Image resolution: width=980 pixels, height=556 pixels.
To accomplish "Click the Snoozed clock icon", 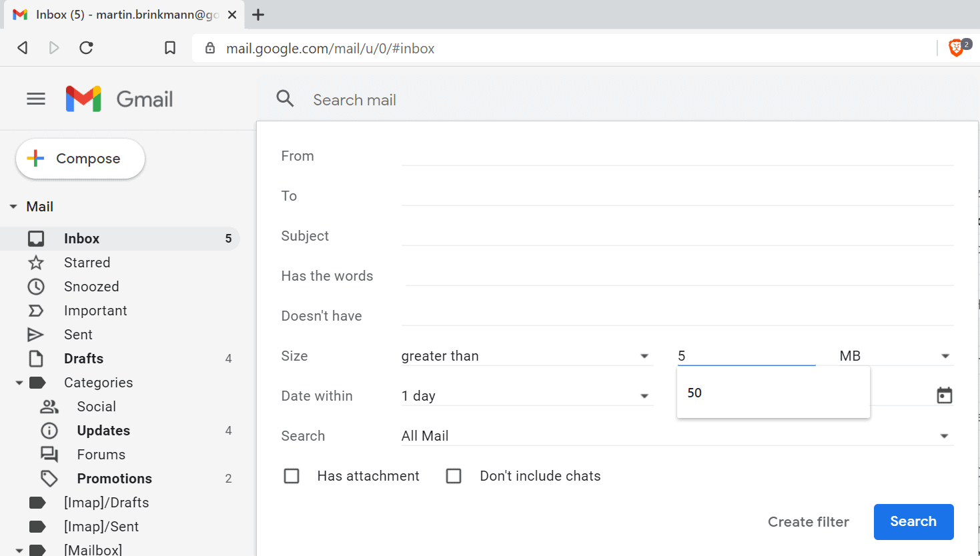I will point(36,287).
